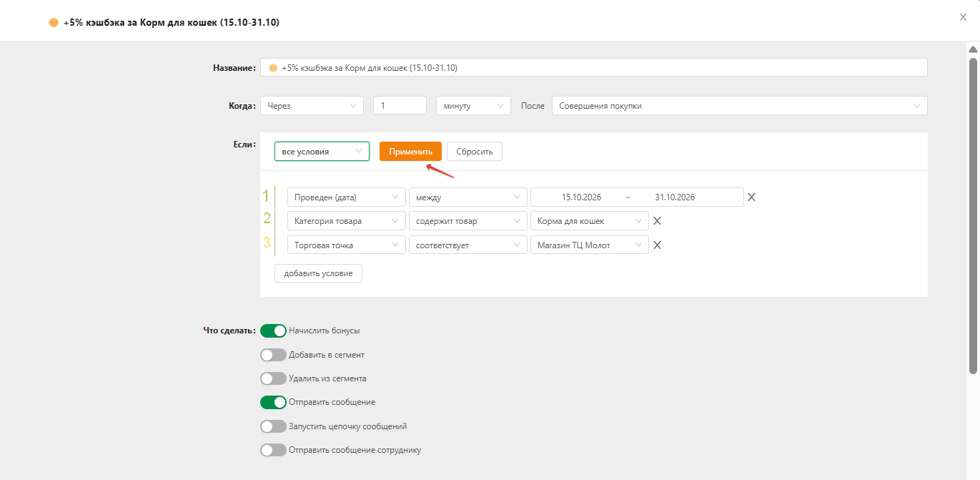Screen dimensions: 980x480
Task: Open the 'между' operator dropdown
Action: point(468,197)
